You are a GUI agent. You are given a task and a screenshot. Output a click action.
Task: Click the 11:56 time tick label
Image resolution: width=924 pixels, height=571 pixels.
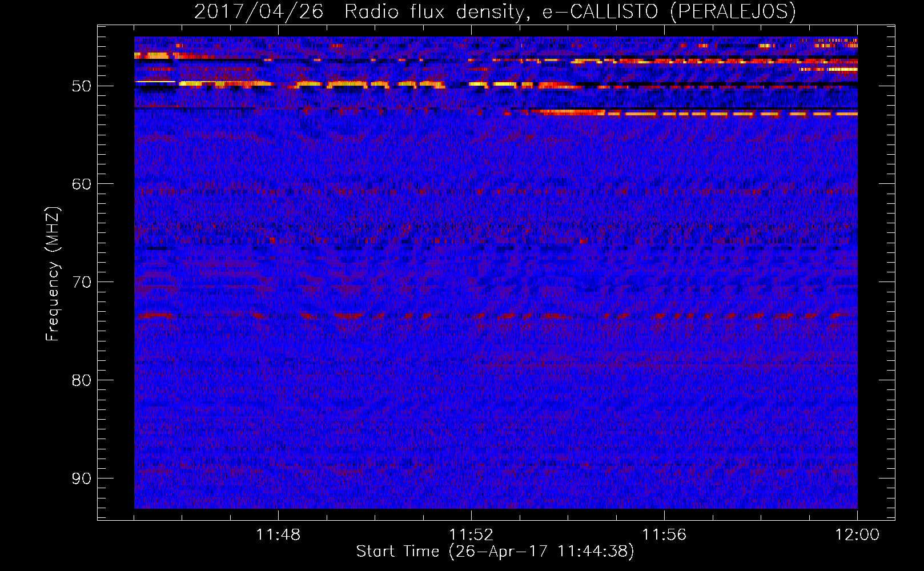click(664, 535)
